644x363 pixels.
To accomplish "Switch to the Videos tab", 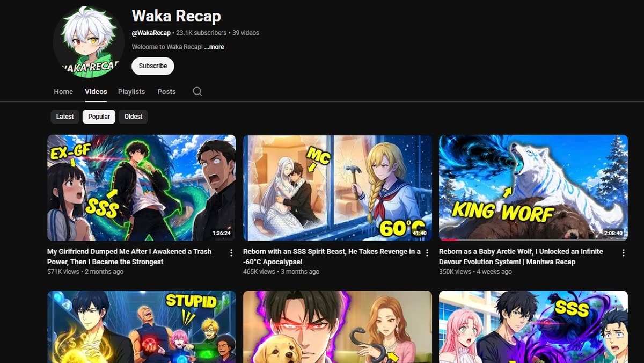I will click(x=96, y=92).
